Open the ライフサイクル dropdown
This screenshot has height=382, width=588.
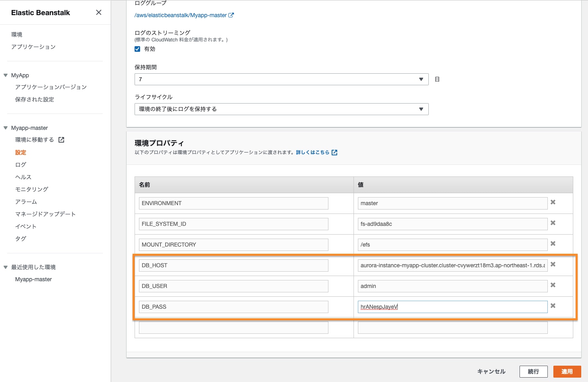click(x=281, y=109)
